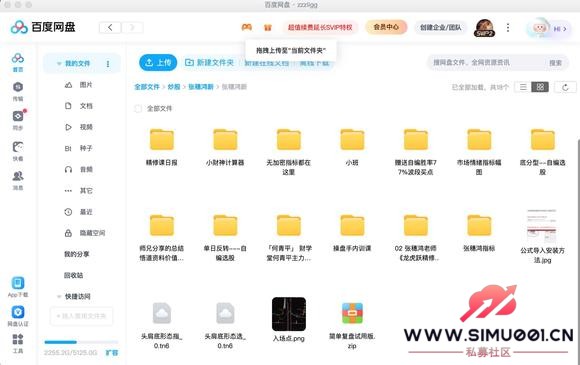Go to 全部文件 in breadcrumb

point(147,87)
